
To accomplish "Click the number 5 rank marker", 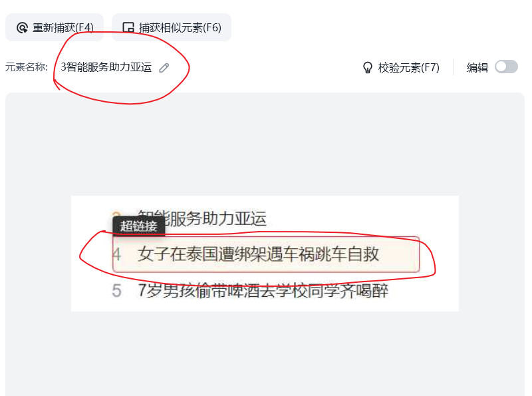I will (x=117, y=291).
